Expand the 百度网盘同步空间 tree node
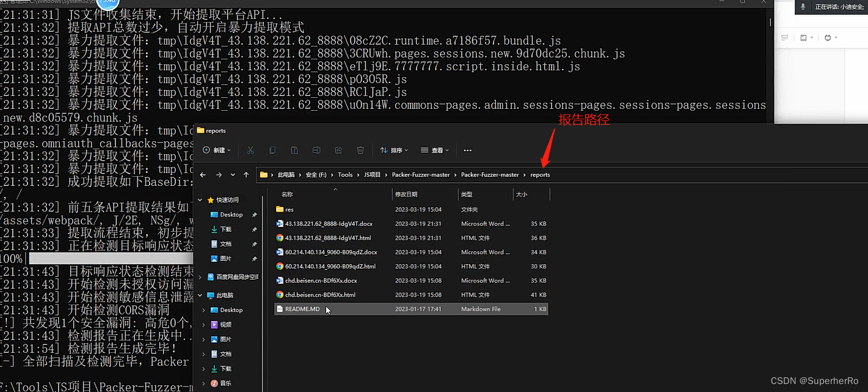Image resolution: width=868 pixels, height=392 pixels. 200,278
